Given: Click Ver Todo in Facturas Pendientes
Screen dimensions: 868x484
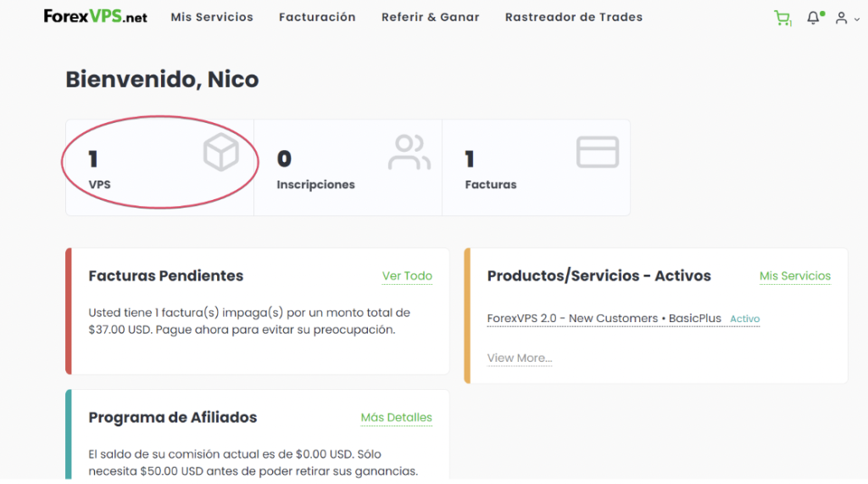Looking at the screenshot, I should [x=407, y=275].
